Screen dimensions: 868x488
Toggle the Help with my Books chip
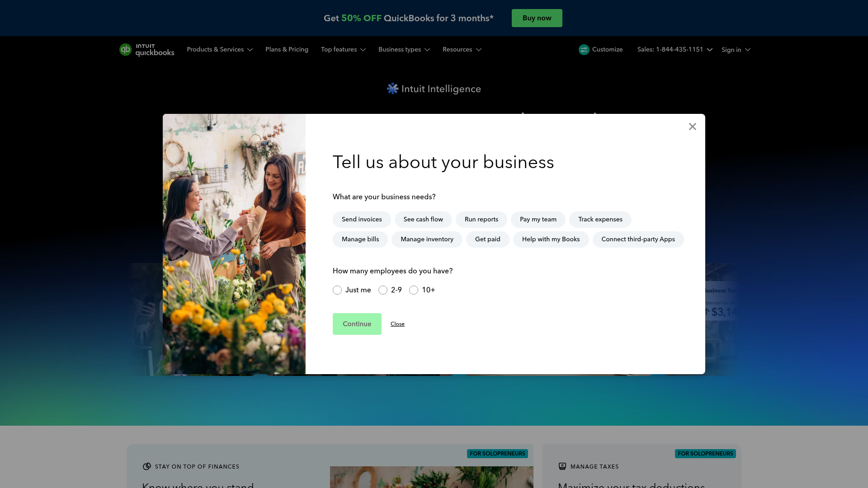[551, 239]
